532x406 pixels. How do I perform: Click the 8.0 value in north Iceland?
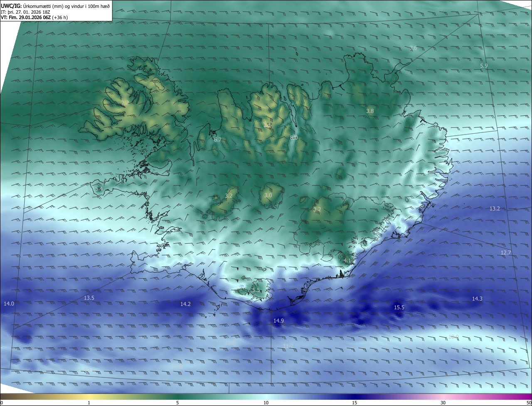pos(294,137)
